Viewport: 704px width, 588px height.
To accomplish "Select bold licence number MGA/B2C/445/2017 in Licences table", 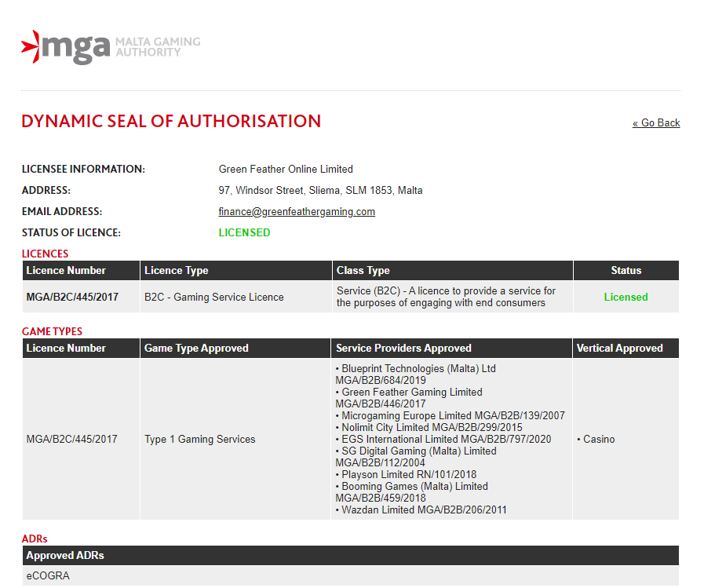I will coord(72,297).
